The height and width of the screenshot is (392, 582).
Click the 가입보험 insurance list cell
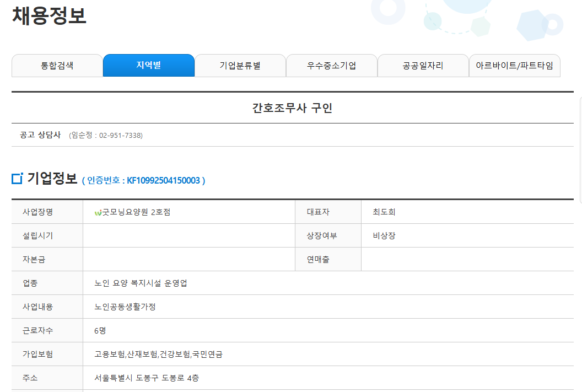point(157,354)
